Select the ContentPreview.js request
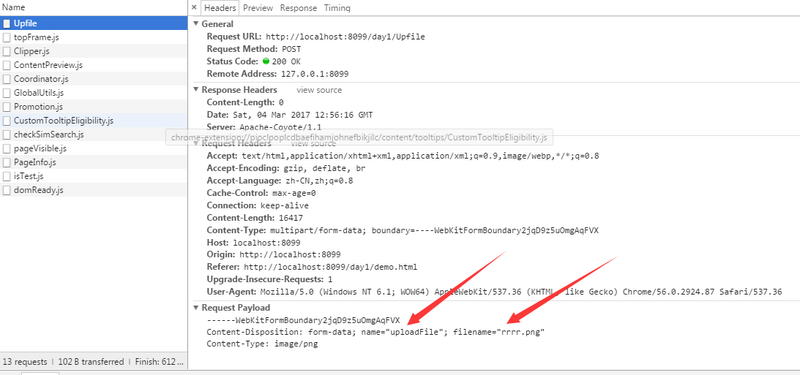Viewport: 800px width, 375px height. pyautogui.click(x=93, y=65)
